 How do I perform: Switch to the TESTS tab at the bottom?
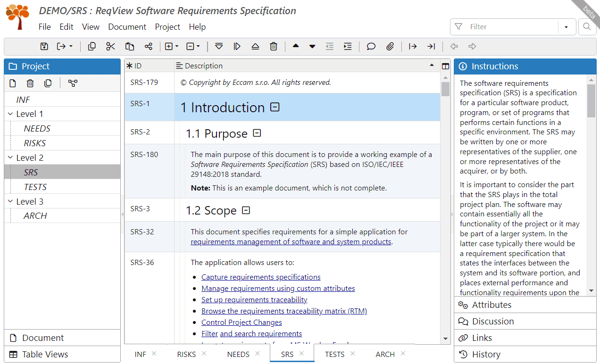pos(334,354)
